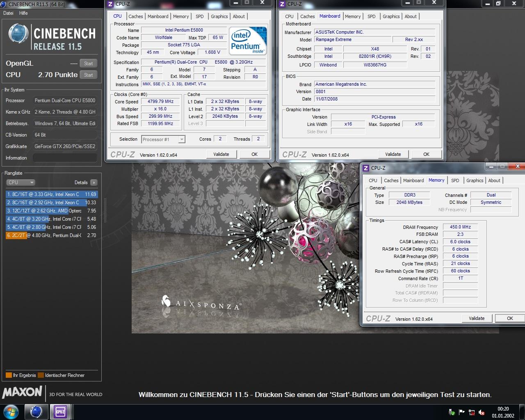This screenshot has height=420, width=525.
Task: Click the Chipset X48 field
Action: 375,49
